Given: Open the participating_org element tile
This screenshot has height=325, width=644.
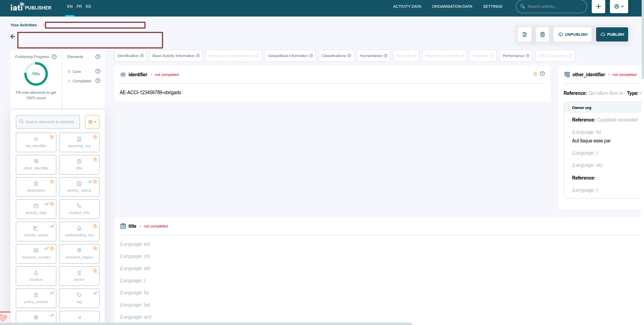Looking at the screenshot, I should point(79,232).
